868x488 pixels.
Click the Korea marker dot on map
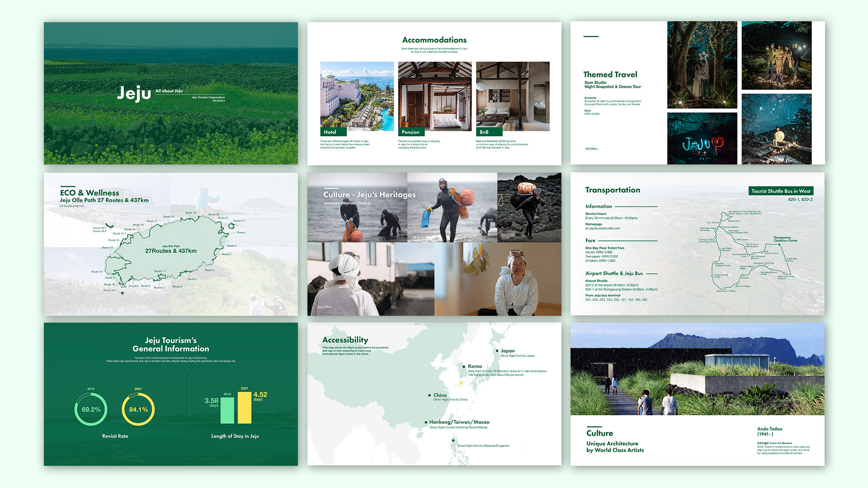coord(464,366)
